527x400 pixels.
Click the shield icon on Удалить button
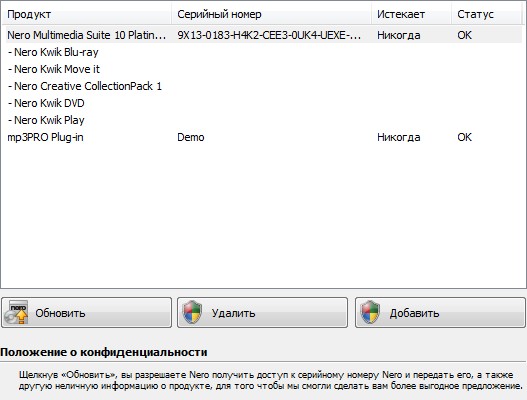[192, 312]
